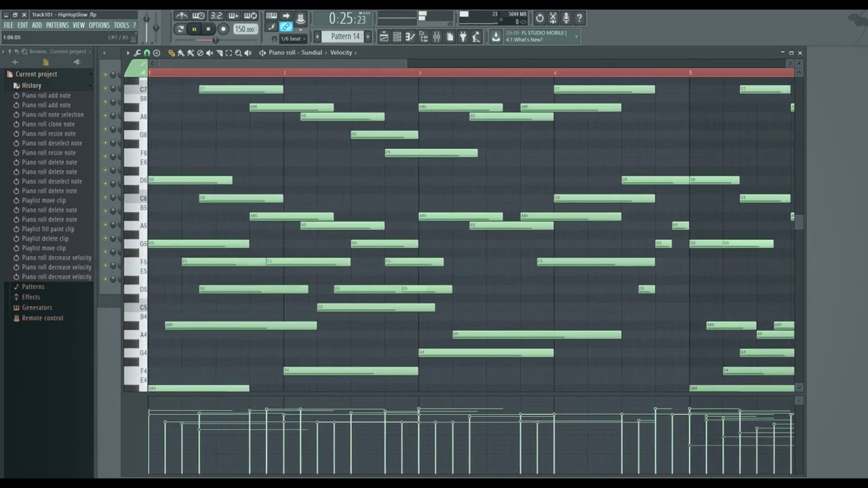Expand the Generators browser folder
Viewport: 868px width, 488px height.
(x=37, y=308)
